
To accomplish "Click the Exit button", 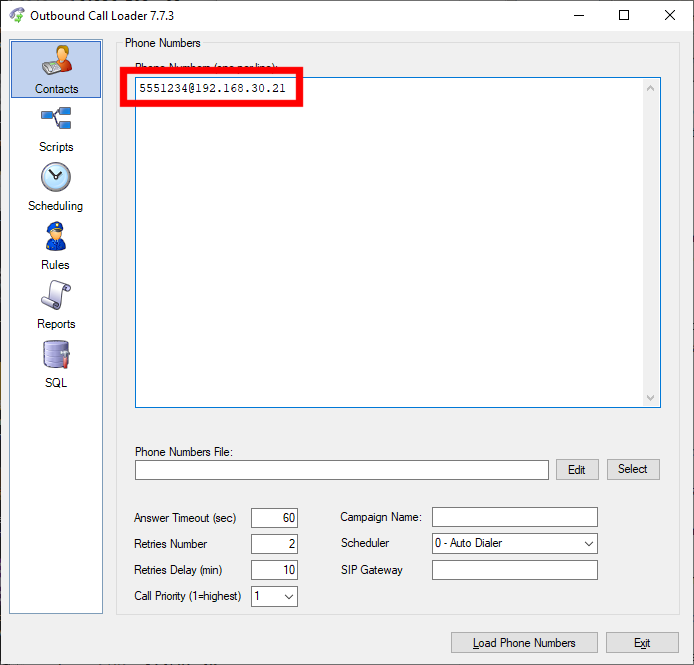I will tap(642, 643).
